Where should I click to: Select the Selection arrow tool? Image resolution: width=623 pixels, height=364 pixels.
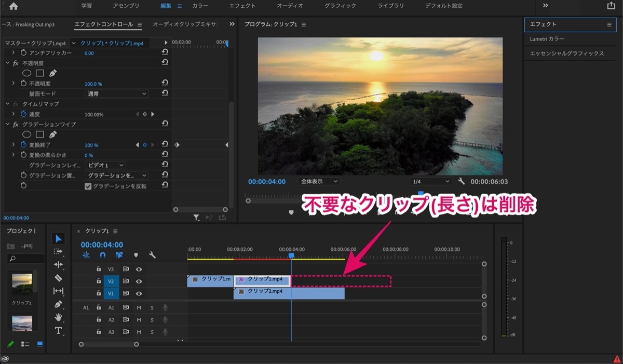tap(59, 239)
